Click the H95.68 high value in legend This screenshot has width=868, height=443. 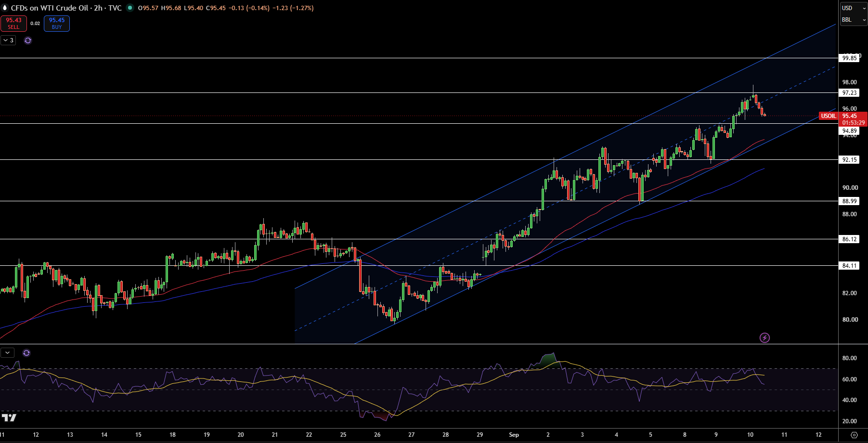(171, 8)
